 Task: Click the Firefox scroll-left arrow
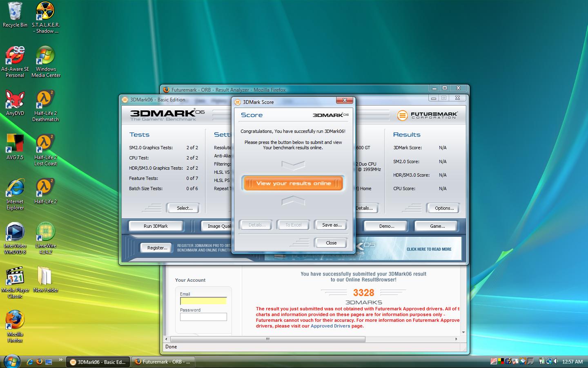click(x=166, y=339)
